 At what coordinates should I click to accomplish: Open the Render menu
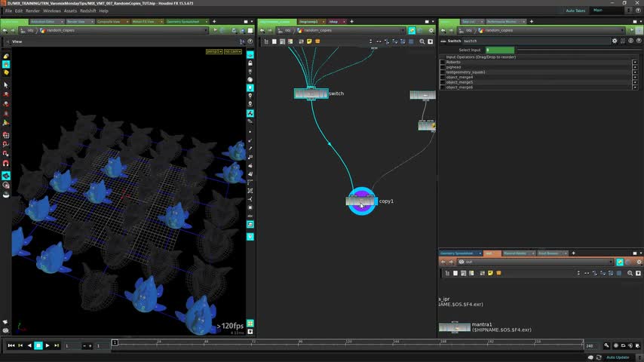pyautogui.click(x=32, y=11)
